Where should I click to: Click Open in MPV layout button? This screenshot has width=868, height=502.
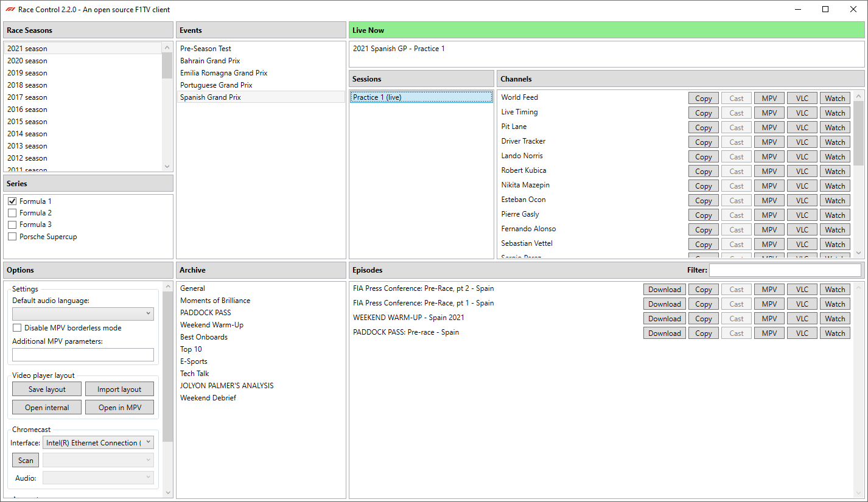click(119, 408)
